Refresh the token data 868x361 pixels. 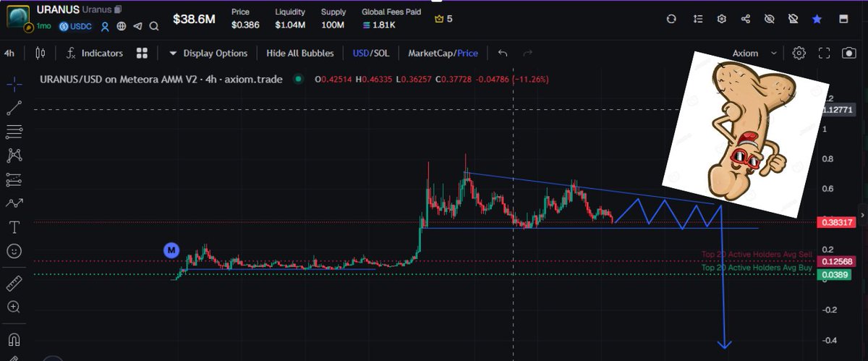coord(671,19)
